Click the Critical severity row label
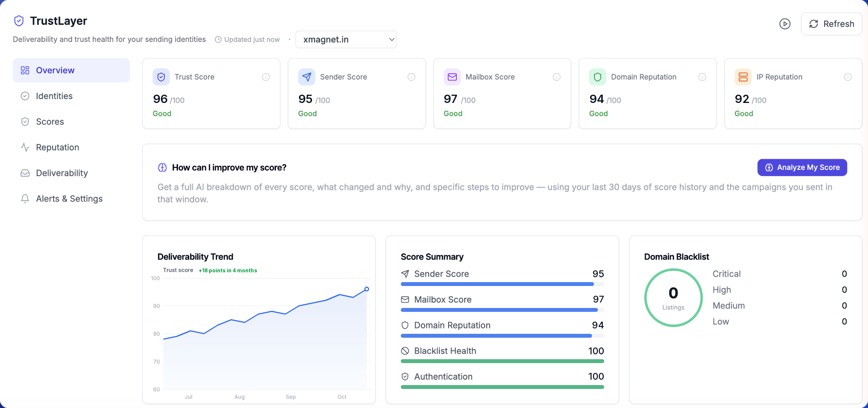The height and width of the screenshot is (408, 868). point(727,274)
